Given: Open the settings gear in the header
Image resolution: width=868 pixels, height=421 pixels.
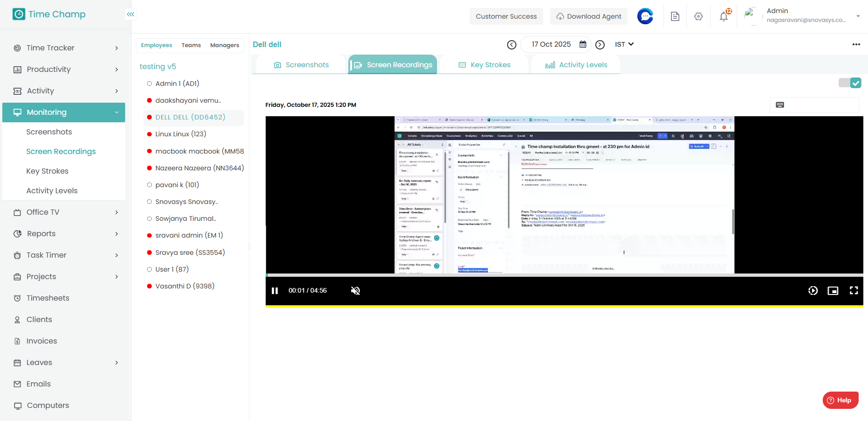Looking at the screenshot, I should point(698,17).
